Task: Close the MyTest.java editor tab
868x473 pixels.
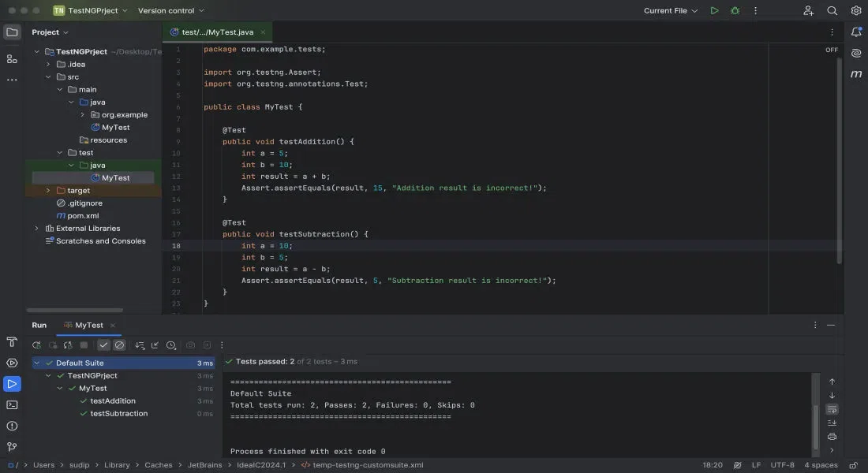Action: point(263,32)
